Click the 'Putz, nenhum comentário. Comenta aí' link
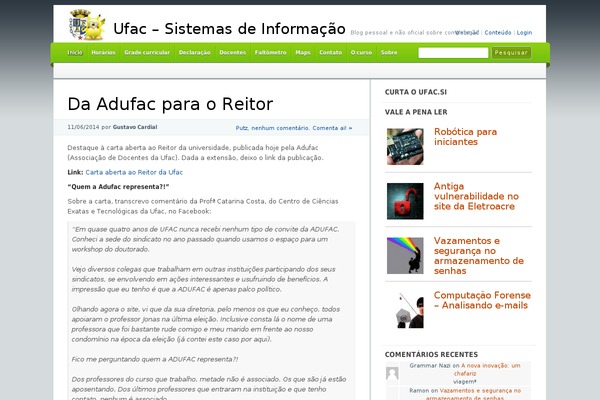This screenshot has height=400, width=600. [294, 128]
